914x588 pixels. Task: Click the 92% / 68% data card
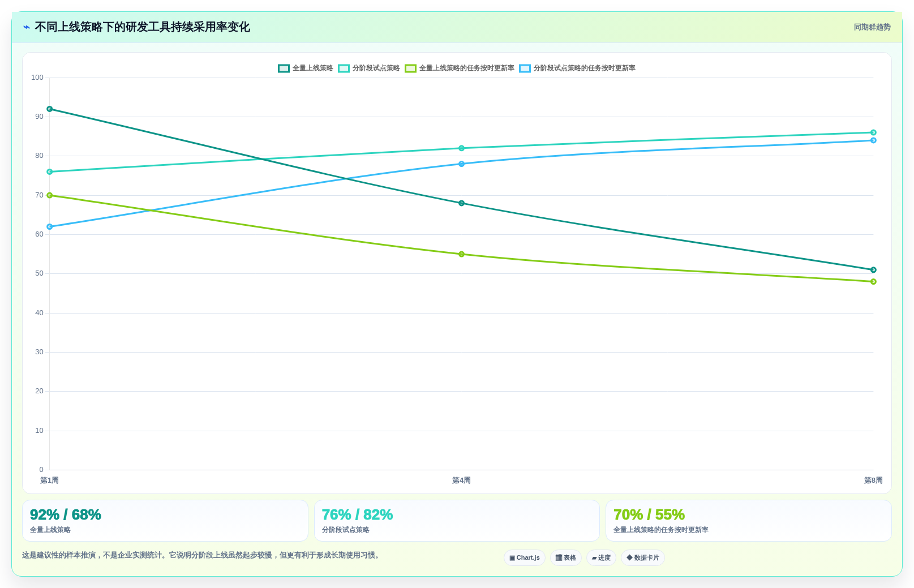click(x=165, y=521)
